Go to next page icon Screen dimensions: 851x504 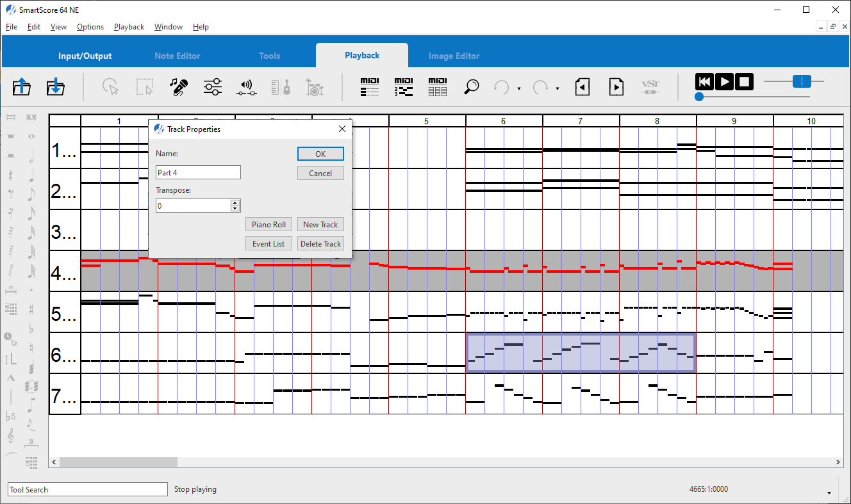tap(616, 86)
